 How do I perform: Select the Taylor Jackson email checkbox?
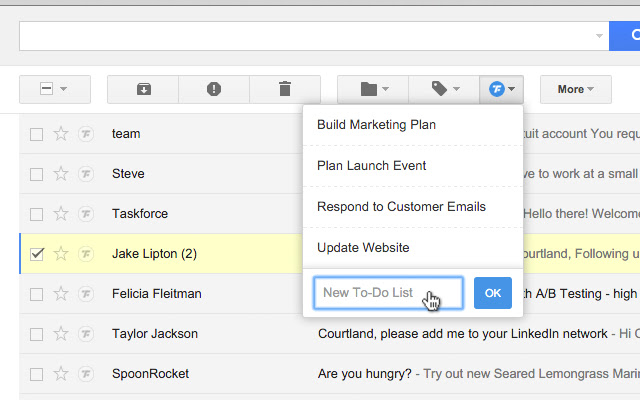pyautogui.click(x=37, y=334)
